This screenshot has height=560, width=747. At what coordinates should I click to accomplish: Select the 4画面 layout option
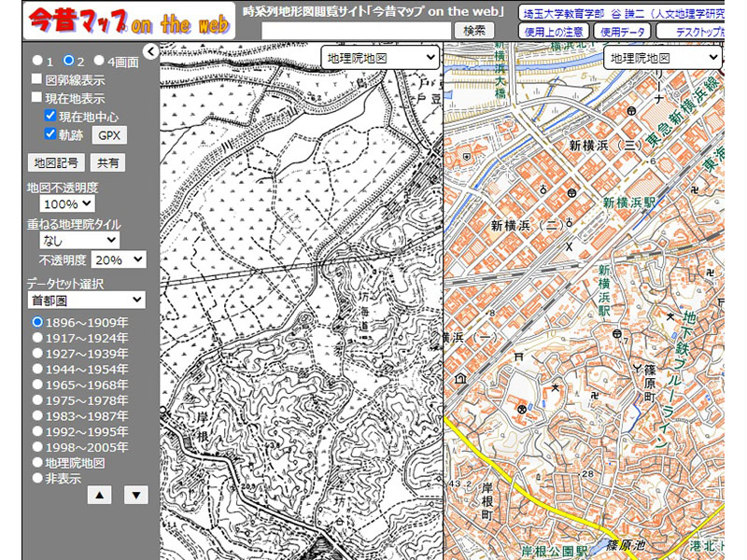99,61
